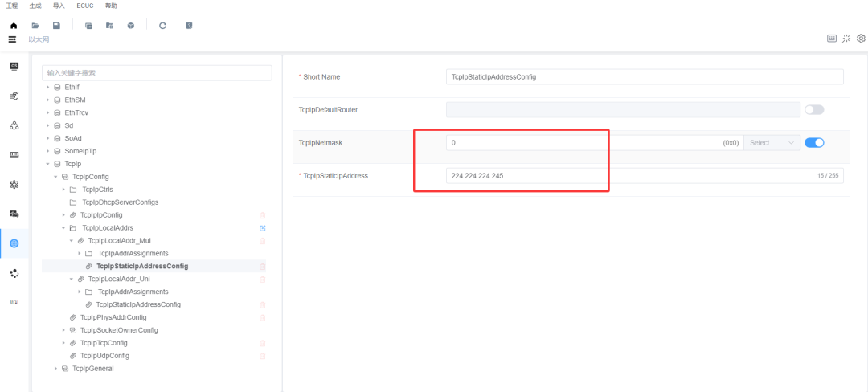Collapse the TcpIpLocalAddr_Mul node arrow
This screenshot has height=392, width=868.
72,240
